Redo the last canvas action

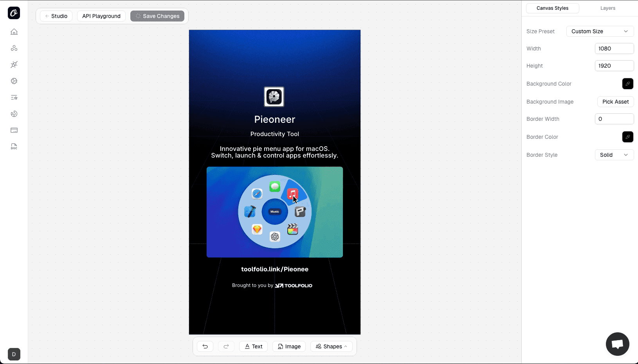coord(226,346)
